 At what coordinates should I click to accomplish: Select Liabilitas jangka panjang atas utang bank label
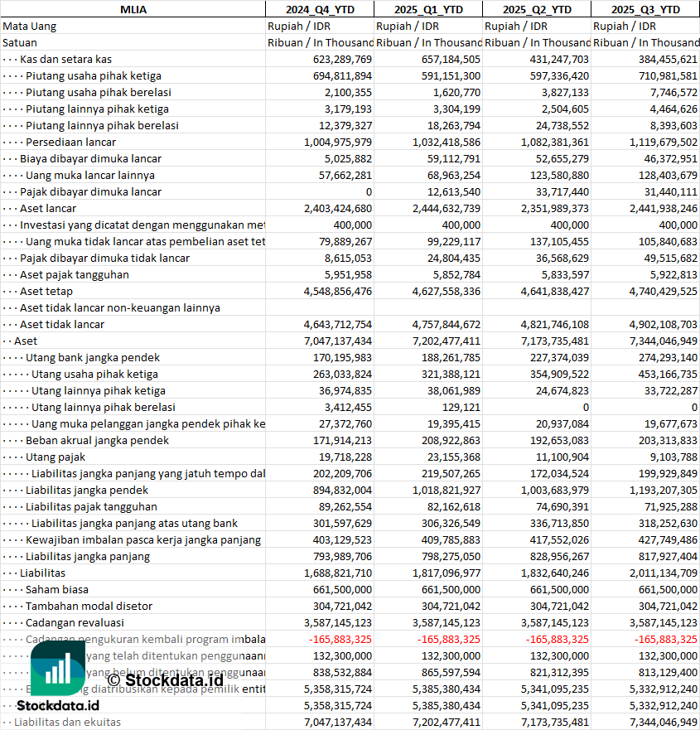134,524
